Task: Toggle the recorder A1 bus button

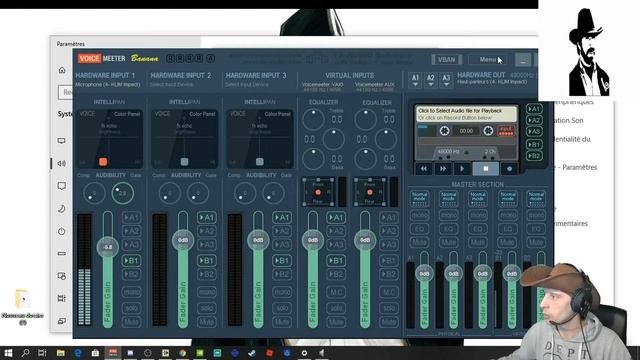Action: [534, 109]
